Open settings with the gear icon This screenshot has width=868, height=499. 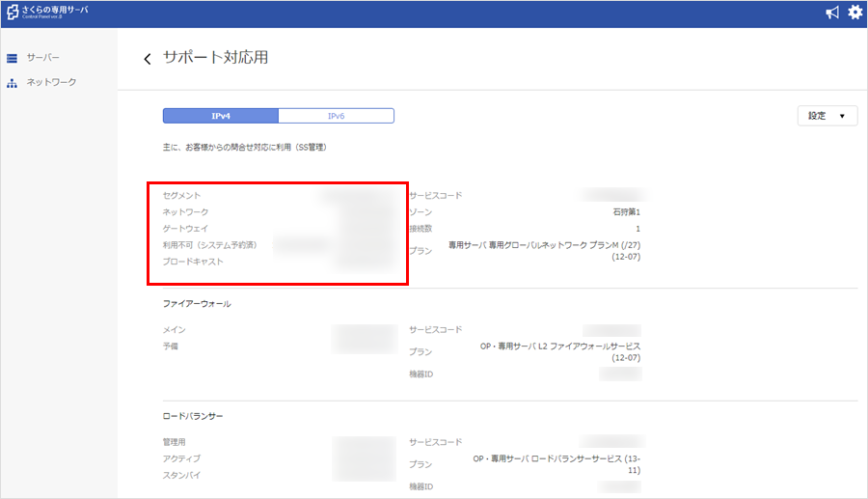tap(854, 13)
